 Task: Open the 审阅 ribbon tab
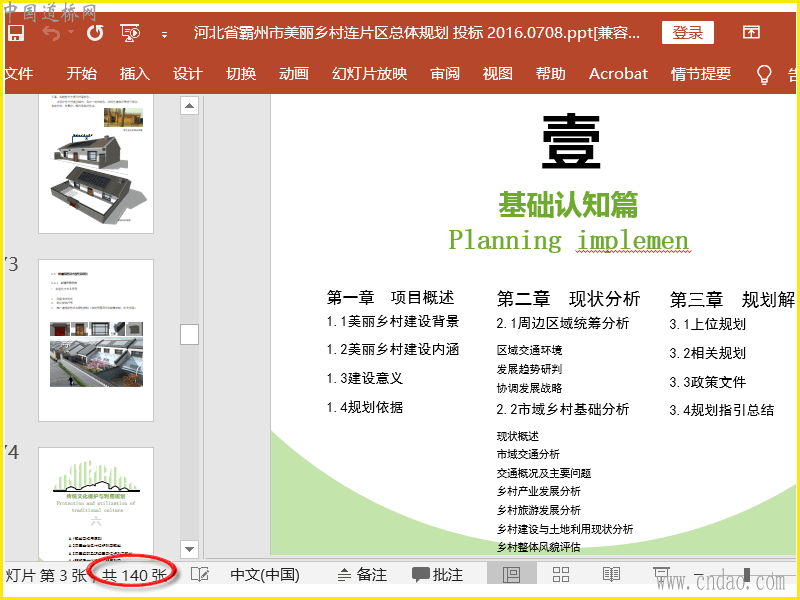tap(445, 74)
